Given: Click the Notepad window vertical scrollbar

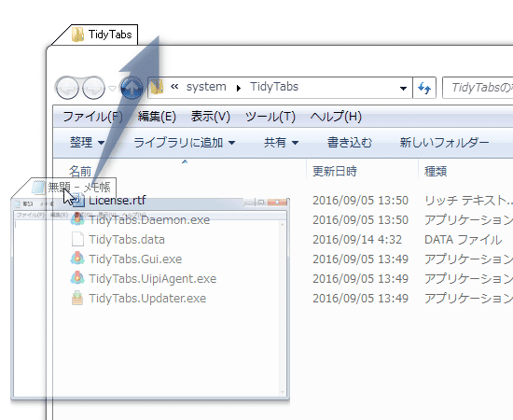Looking at the screenshot, I should click(x=282, y=308).
